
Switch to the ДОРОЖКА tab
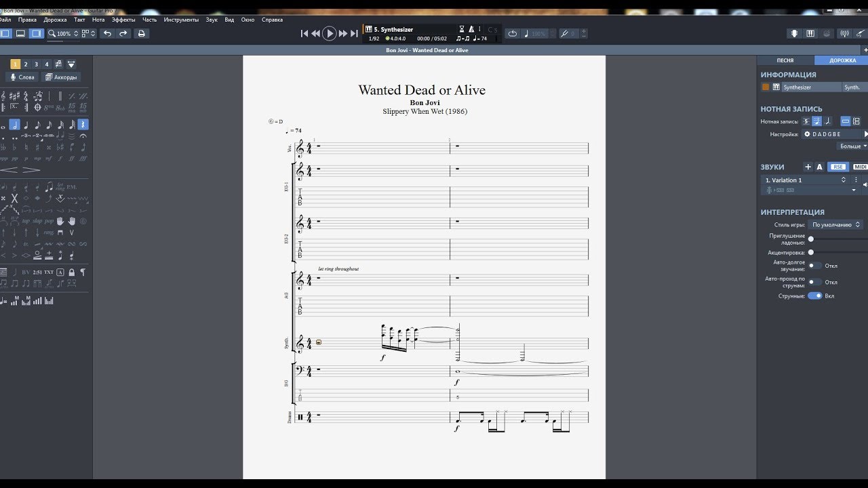[x=842, y=60]
